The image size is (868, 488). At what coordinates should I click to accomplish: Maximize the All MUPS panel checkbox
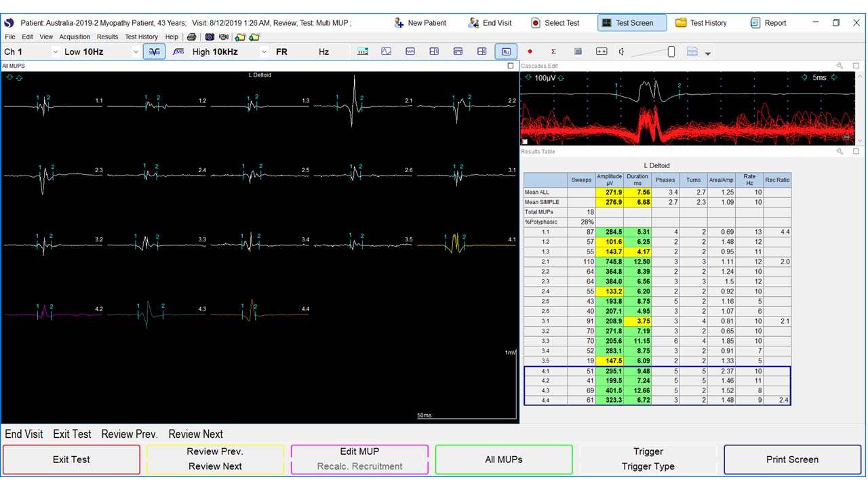511,66
